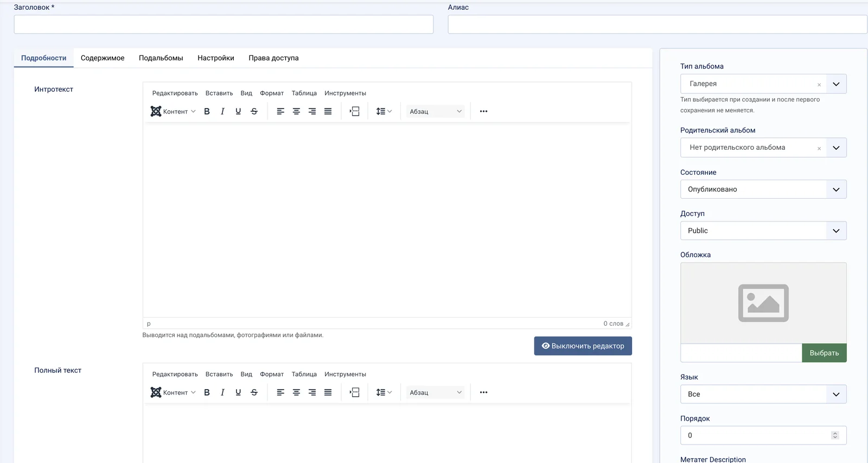This screenshot has height=463, width=868.
Task: Switch to the Содержимое tab
Action: pyautogui.click(x=103, y=58)
